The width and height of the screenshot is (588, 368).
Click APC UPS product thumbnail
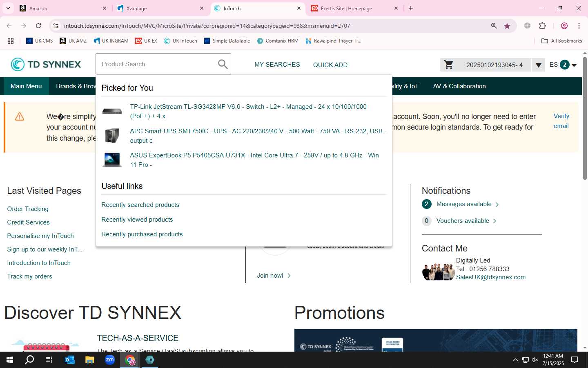pyautogui.click(x=112, y=135)
